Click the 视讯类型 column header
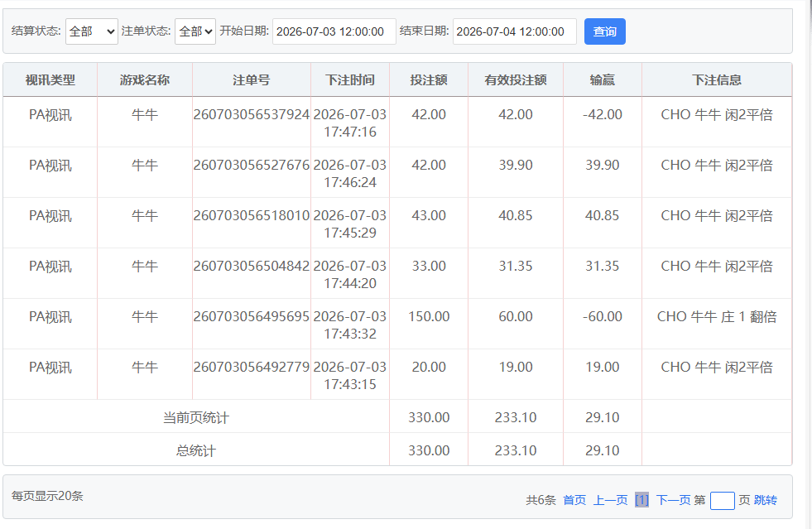 (x=50, y=79)
